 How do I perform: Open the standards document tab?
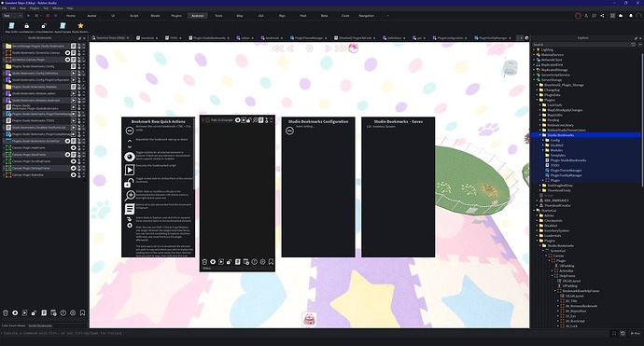pos(147,37)
